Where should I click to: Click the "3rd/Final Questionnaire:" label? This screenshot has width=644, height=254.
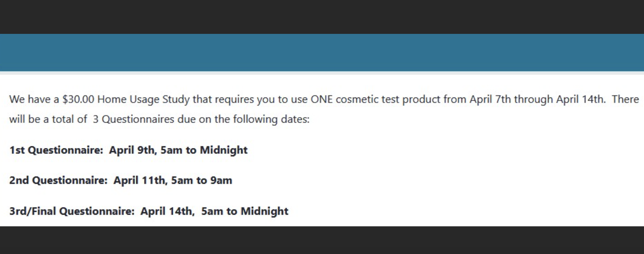72,211
